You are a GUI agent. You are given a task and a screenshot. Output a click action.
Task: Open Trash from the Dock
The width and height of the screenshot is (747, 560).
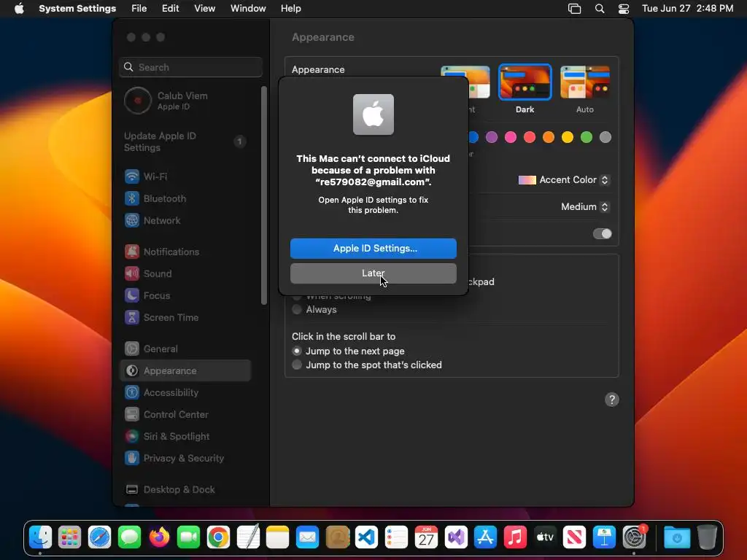click(x=707, y=537)
